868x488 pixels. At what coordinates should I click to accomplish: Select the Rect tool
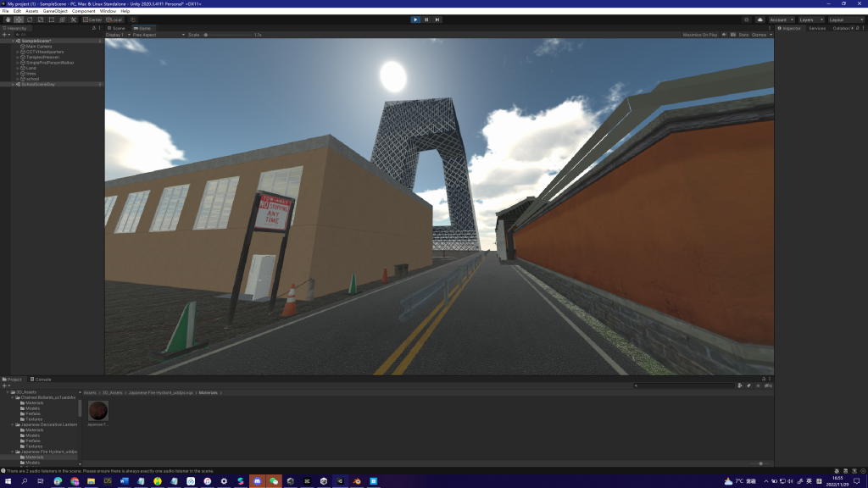52,19
